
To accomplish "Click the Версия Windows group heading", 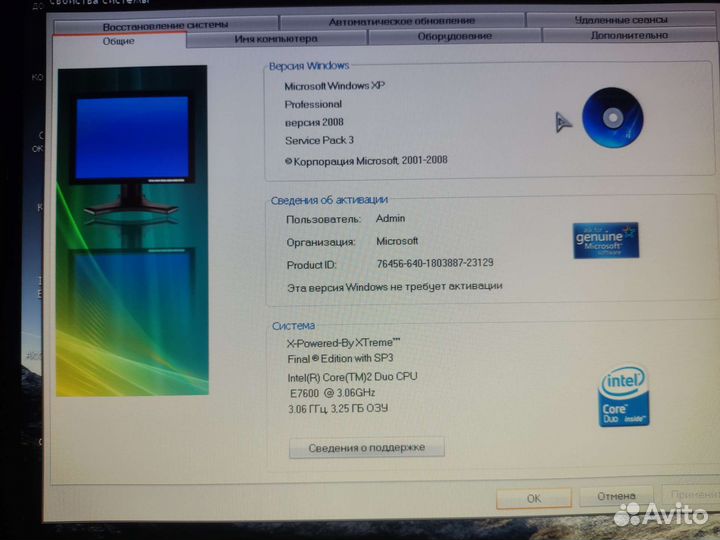I will point(309,66).
